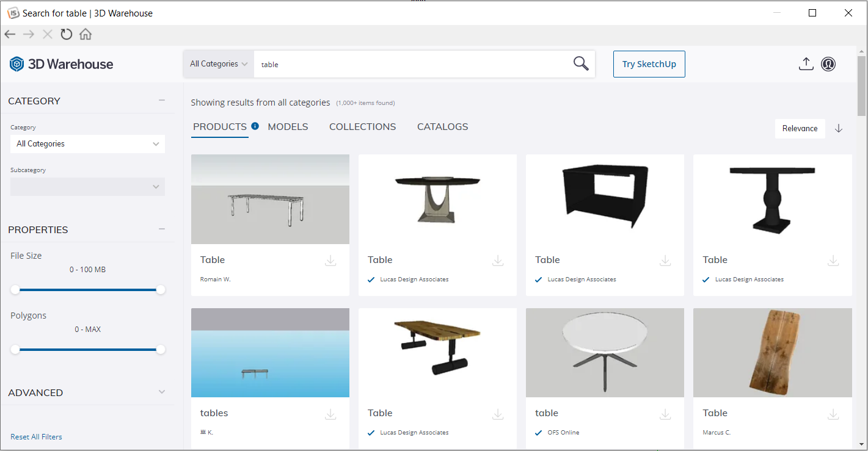Image resolution: width=868 pixels, height=451 pixels.
Task: Download the Table by Marcus C.
Action: pyautogui.click(x=833, y=414)
